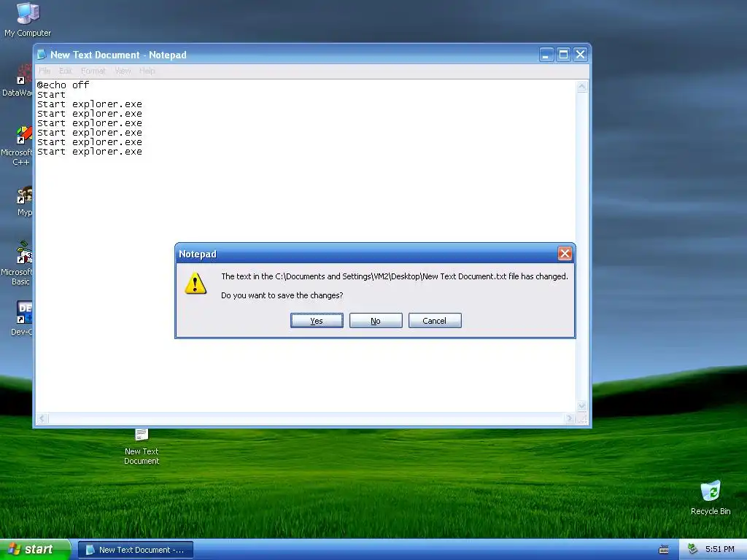Select the Microsoft C++ desktop shortcut
Screen dimensions: 747x560
17,146
